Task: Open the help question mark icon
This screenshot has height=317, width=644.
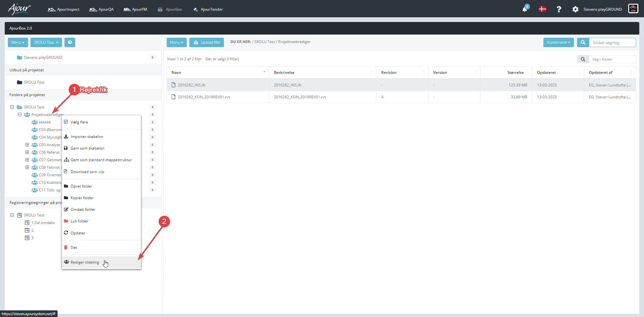Action: (x=559, y=9)
